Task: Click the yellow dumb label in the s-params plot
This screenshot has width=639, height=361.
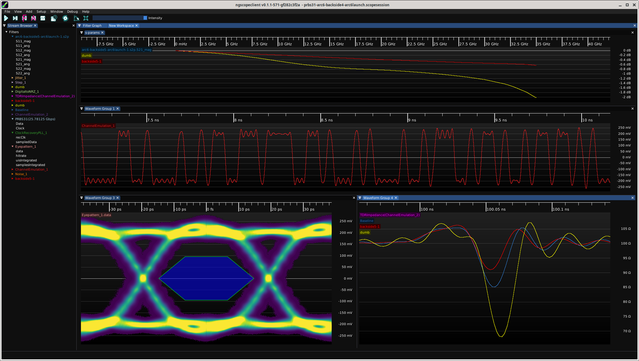Action: (86, 55)
